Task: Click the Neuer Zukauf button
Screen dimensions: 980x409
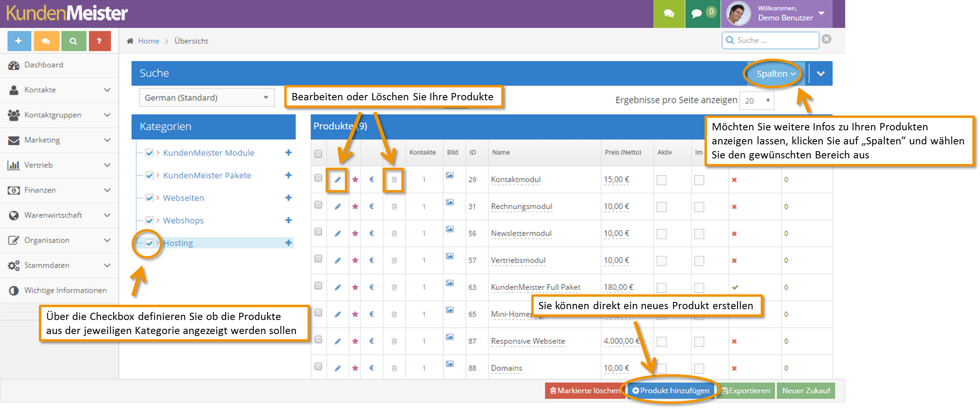Action: tap(806, 391)
